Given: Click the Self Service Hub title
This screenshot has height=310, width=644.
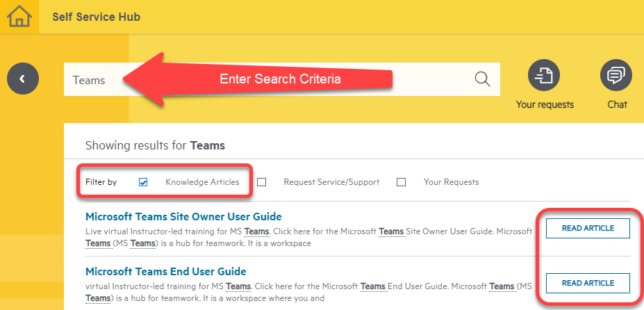Looking at the screenshot, I should 96,17.
